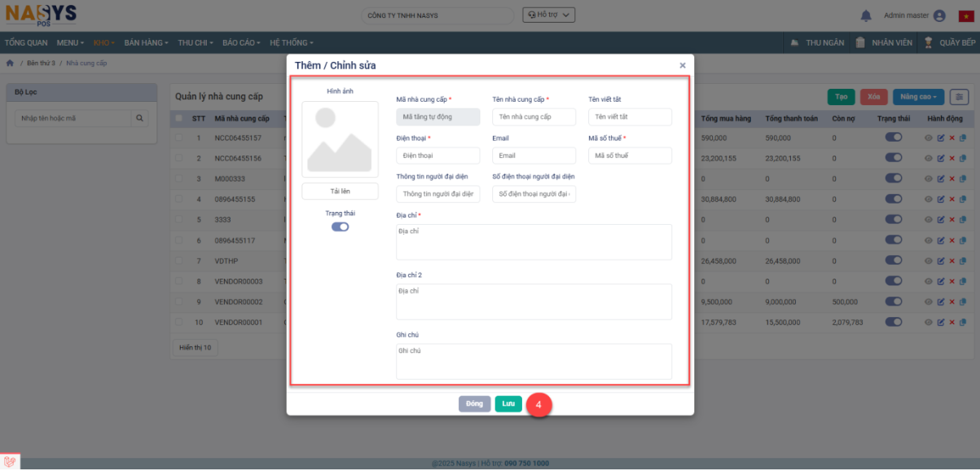Tick the checkbox for supplier row 1
This screenshot has width=980, height=471.
[178, 139]
